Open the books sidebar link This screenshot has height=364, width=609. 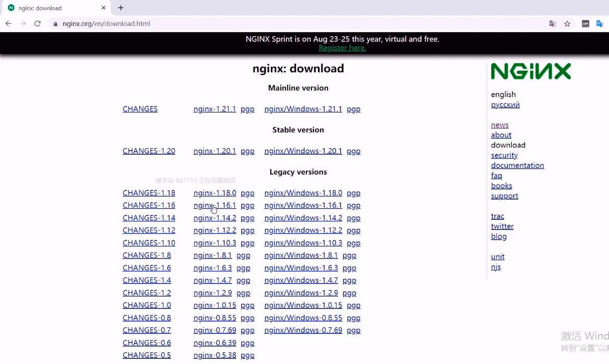(501, 186)
